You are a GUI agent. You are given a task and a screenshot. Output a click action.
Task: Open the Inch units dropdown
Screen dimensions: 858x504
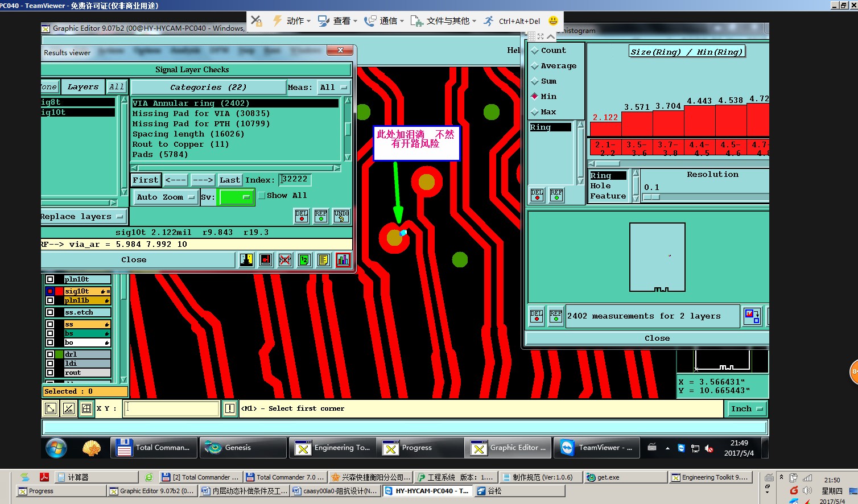point(746,408)
